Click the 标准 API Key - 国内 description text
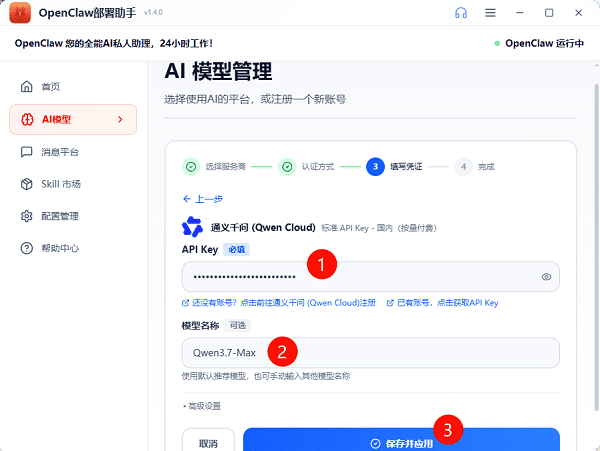Viewport: 600px width, 451px height. [379, 228]
